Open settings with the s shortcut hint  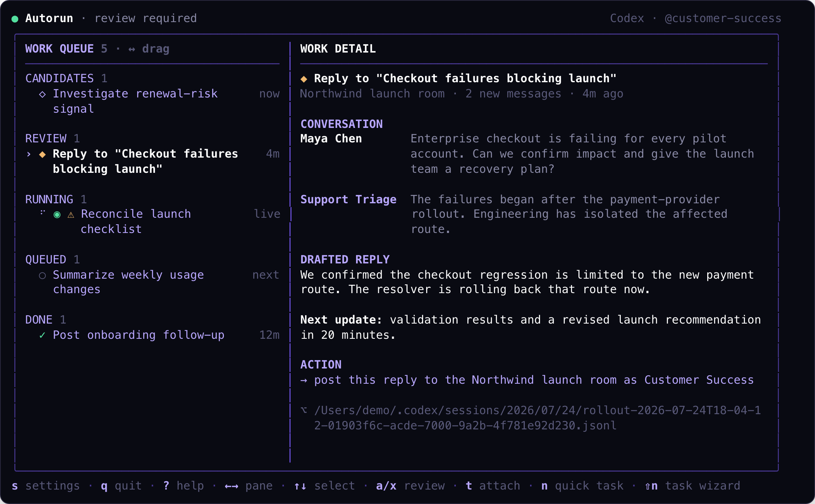pos(46,486)
